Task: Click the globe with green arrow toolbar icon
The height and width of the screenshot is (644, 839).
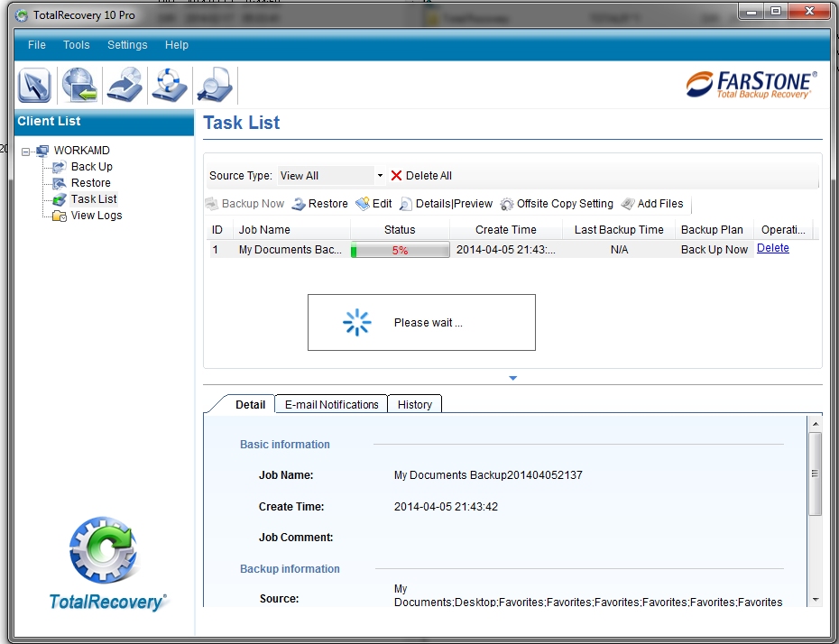Action: (79, 86)
